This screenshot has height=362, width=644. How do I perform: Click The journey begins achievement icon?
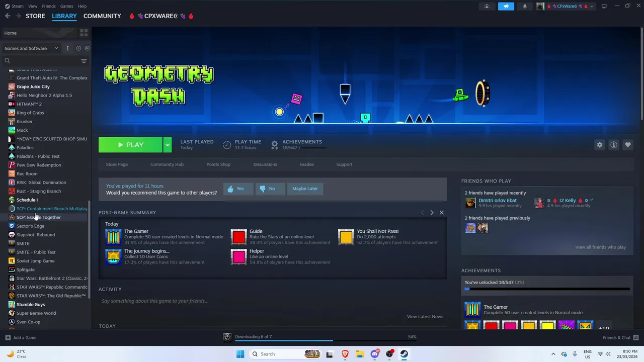113,256
